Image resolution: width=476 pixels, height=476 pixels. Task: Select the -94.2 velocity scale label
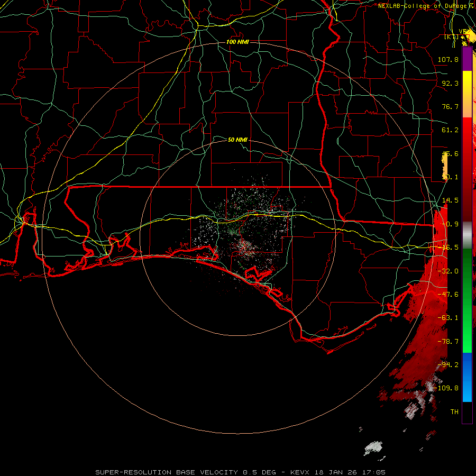448,365
